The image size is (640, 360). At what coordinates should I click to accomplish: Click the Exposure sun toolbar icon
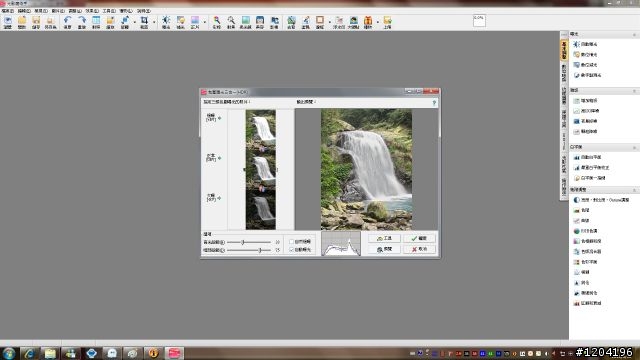[166, 22]
